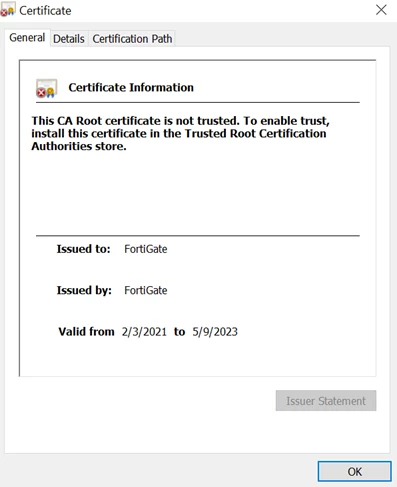Screen dimensions: 397x487
Task: Click the FortiGate value next to Issued by
Action: (146, 290)
